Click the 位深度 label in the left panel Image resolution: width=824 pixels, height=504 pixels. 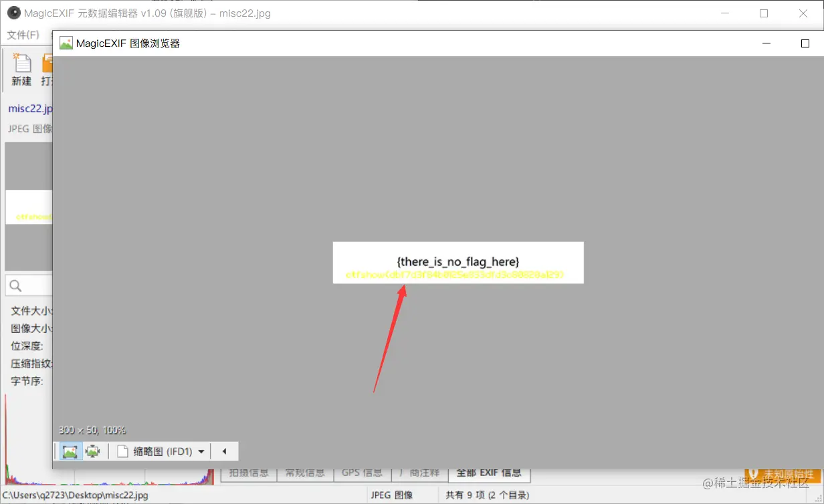tap(27, 346)
